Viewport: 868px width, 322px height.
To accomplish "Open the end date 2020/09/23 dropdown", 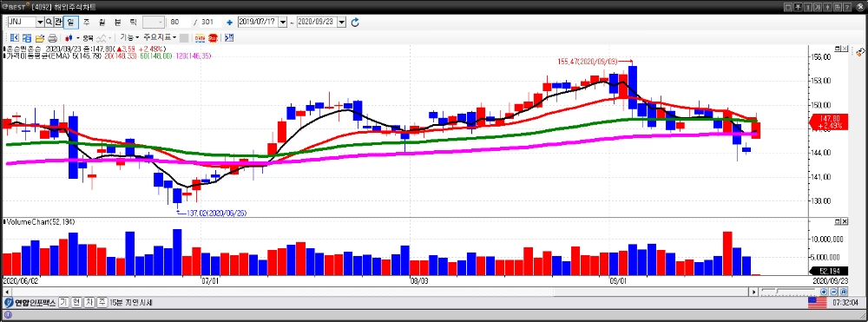I will click(341, 22).
